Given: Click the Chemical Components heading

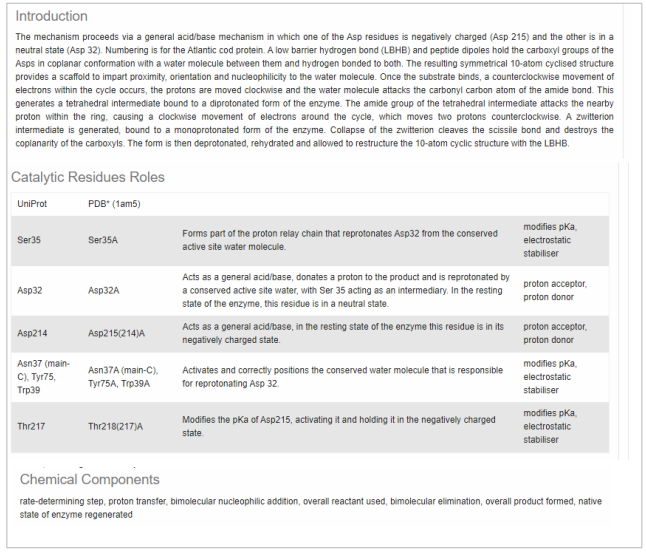Looking at the screenshot, I should (89, 479).
